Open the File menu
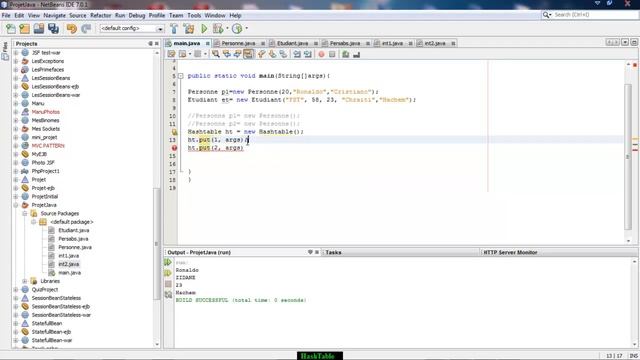Viewport: 640px width, 360px height. (x=6, y=16)
